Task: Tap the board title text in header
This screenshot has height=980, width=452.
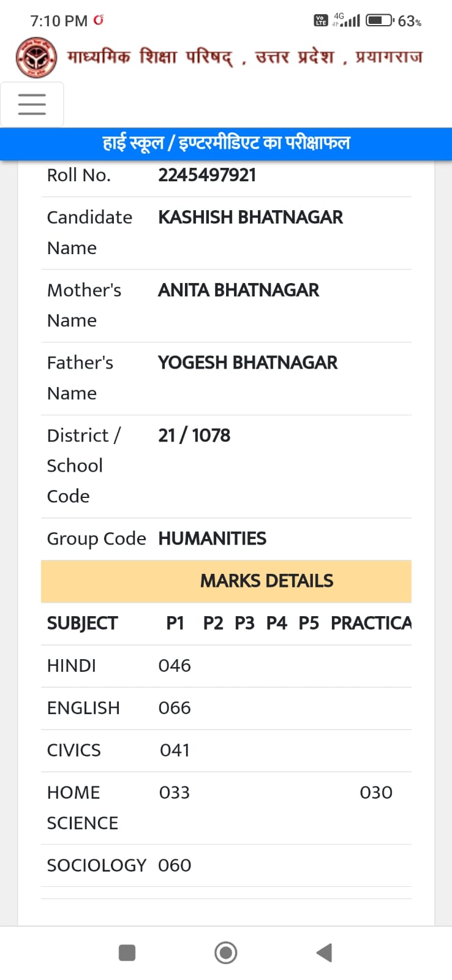Action: [245, 57]
